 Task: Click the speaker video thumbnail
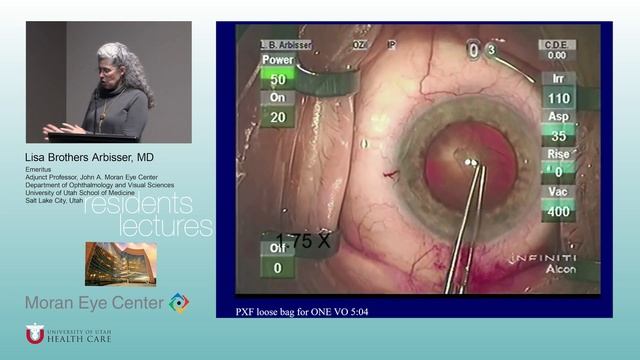(109, 82)
